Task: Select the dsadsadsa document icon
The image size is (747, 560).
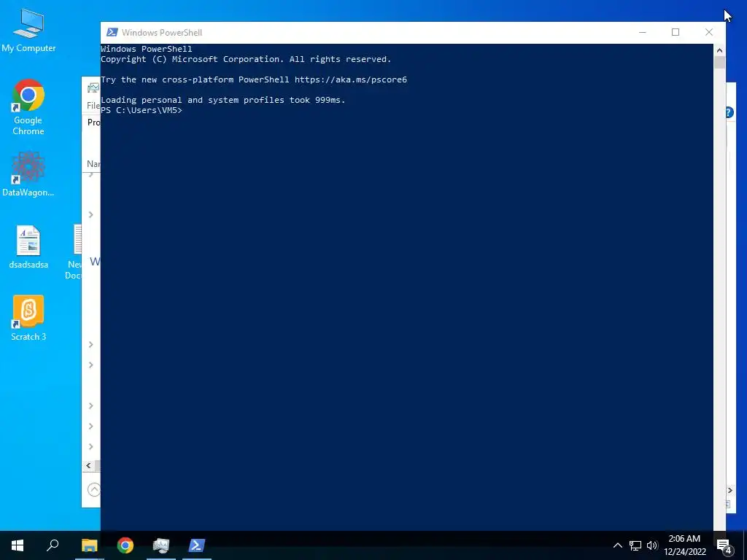Action: [28, 247]
